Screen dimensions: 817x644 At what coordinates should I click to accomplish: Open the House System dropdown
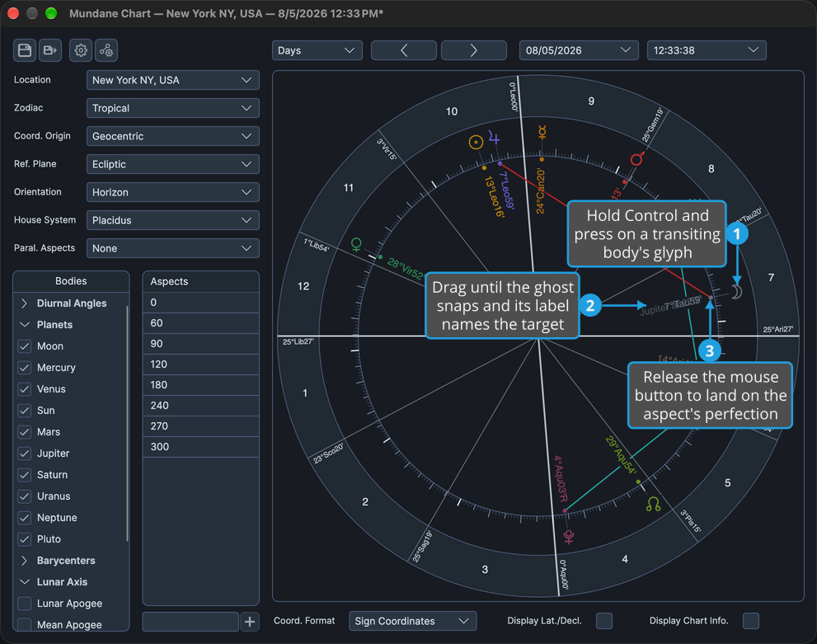172,220
